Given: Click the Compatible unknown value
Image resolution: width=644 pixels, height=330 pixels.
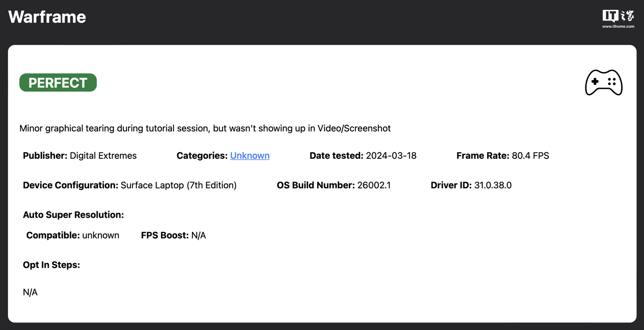Looking at the screenshot, I should (x=101, y=235).
